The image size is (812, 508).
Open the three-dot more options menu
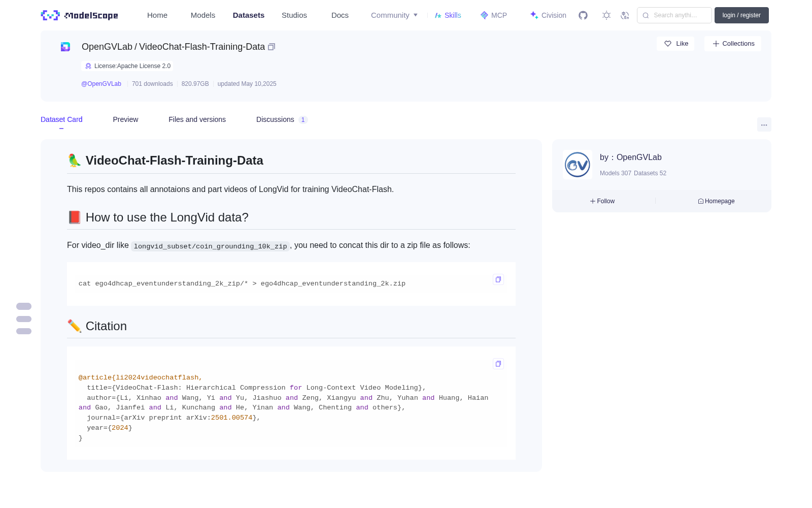pyautogui.click(x=764, y=124)
